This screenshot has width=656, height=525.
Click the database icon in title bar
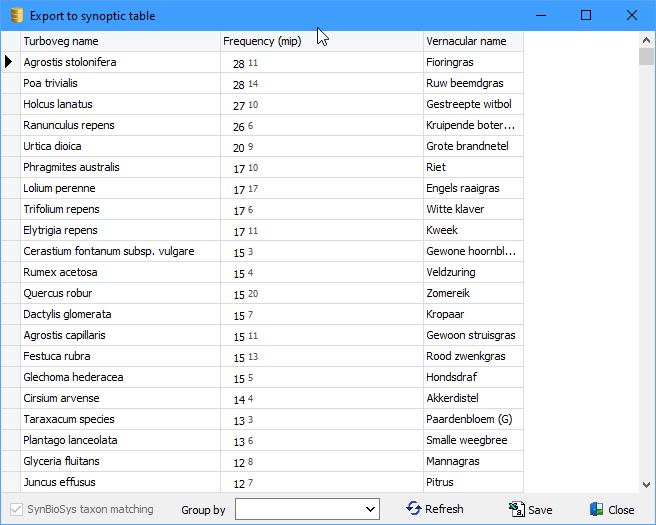(15, 16)
